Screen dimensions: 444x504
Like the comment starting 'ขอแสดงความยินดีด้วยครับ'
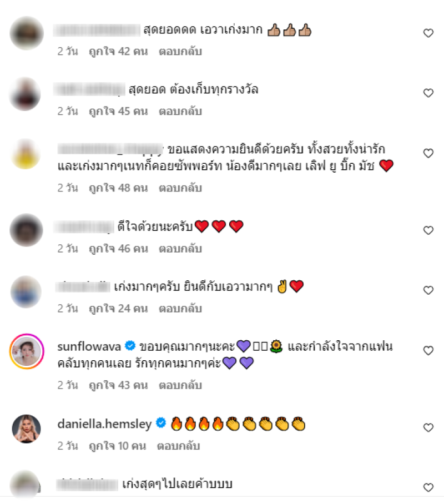[x=428, y=153]
